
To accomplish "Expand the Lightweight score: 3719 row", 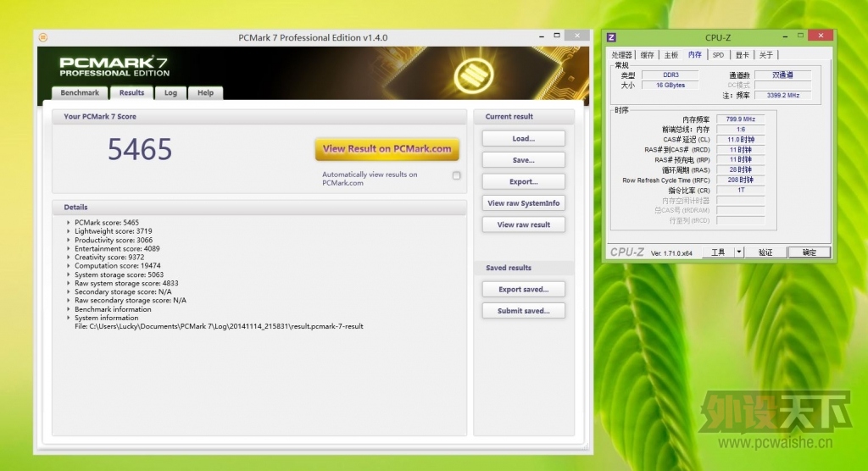I will pos(69,231).
